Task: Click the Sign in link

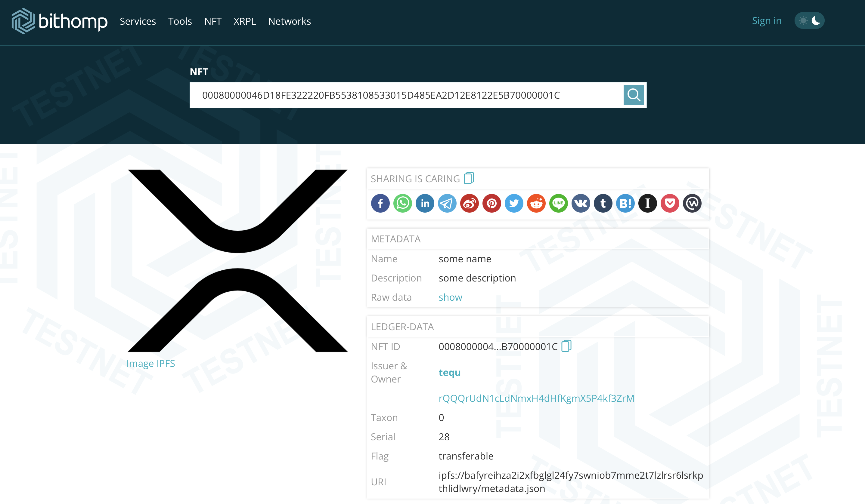Action: click(767, 21)
